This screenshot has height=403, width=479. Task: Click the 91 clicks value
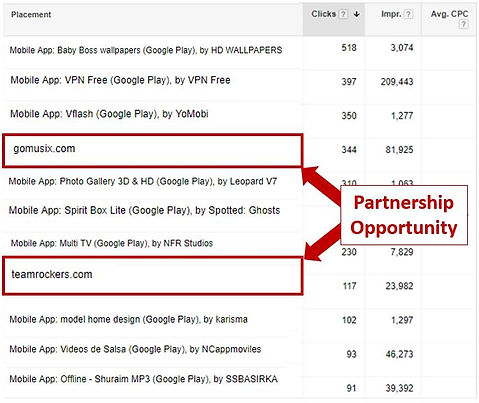click(x=351, y=388)
